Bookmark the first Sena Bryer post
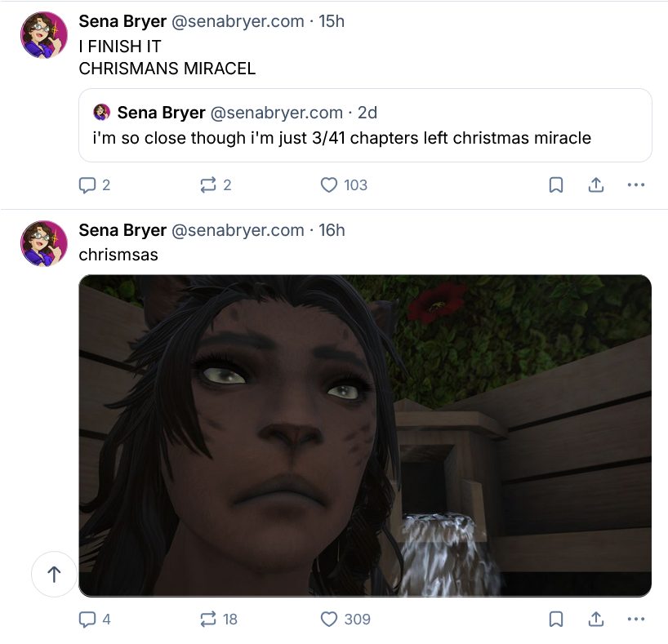 tap(556, 184)
